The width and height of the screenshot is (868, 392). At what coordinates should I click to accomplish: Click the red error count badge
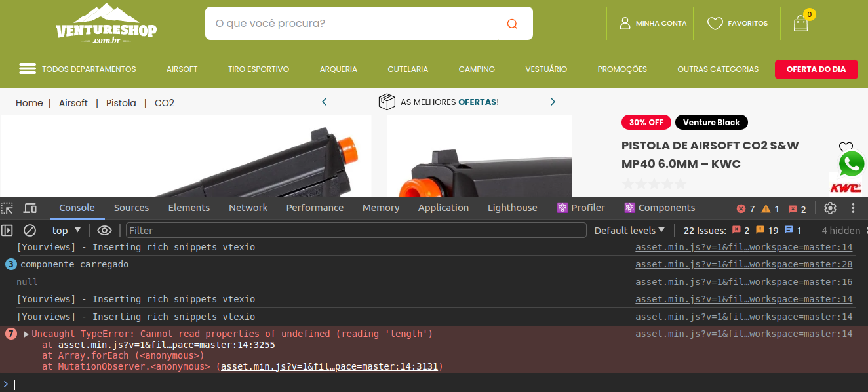[746, 208]
